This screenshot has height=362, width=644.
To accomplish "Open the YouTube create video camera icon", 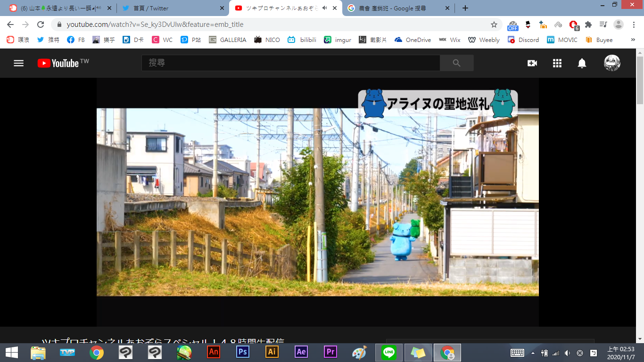I will tap(532, 63).
